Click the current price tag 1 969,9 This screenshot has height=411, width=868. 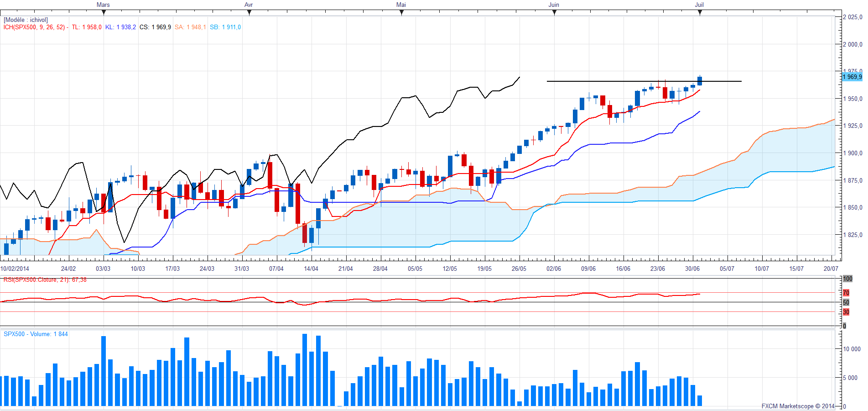(852, 77)
